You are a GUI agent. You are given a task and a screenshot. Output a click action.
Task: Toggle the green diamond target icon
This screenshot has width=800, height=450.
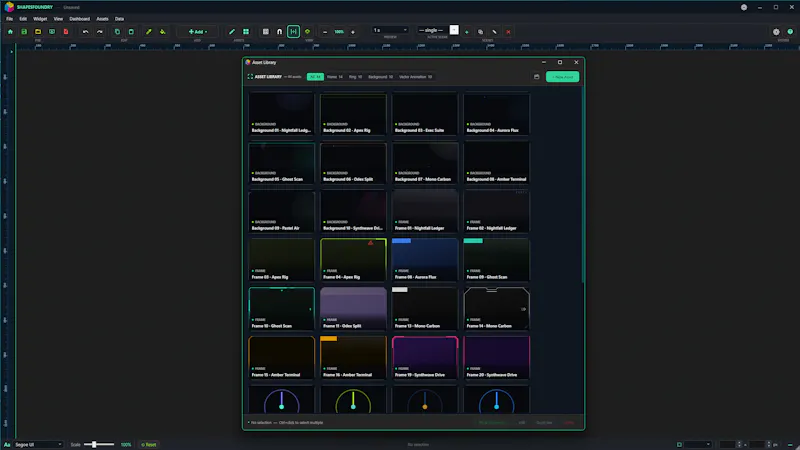pos(307,32)
